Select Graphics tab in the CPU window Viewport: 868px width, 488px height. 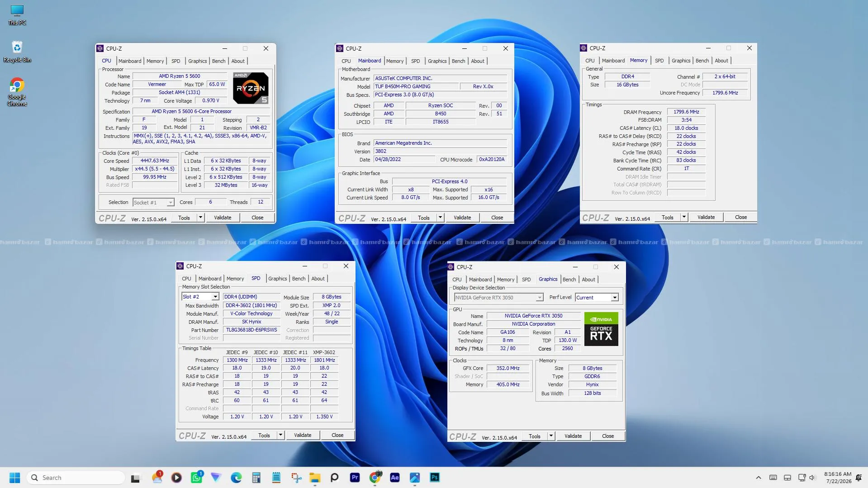197,61
